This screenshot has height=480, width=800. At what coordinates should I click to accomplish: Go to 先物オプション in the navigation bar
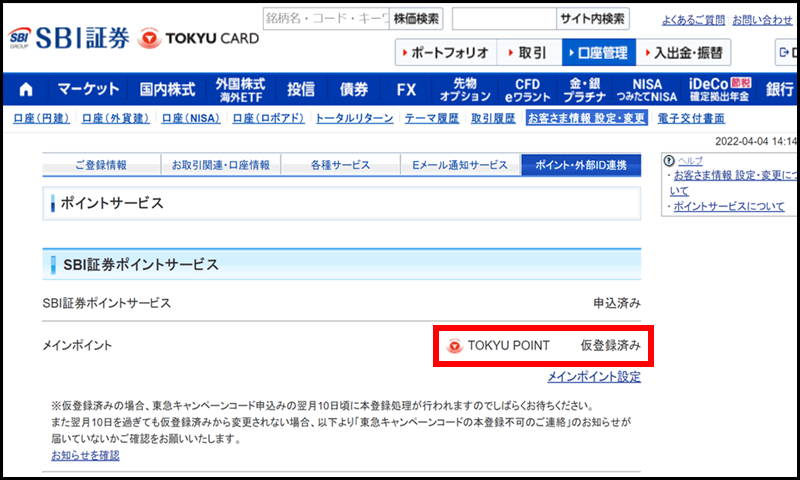[465, 89]
